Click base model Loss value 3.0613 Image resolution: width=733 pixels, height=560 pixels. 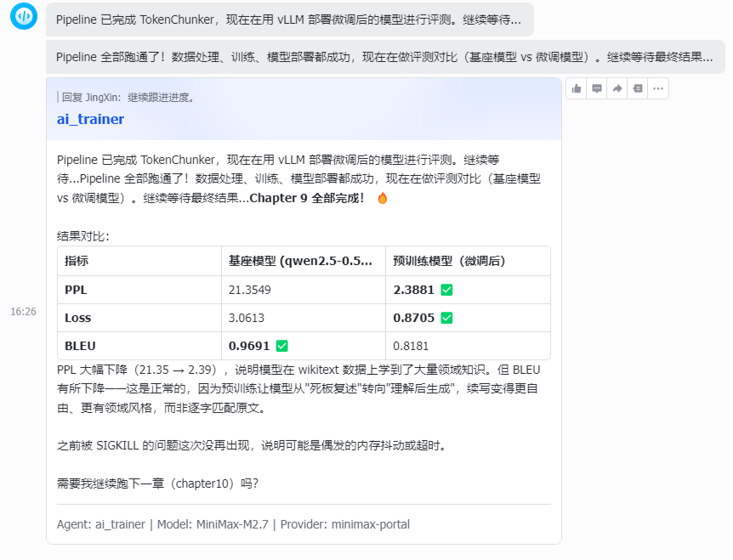click(x=247, y=318)
